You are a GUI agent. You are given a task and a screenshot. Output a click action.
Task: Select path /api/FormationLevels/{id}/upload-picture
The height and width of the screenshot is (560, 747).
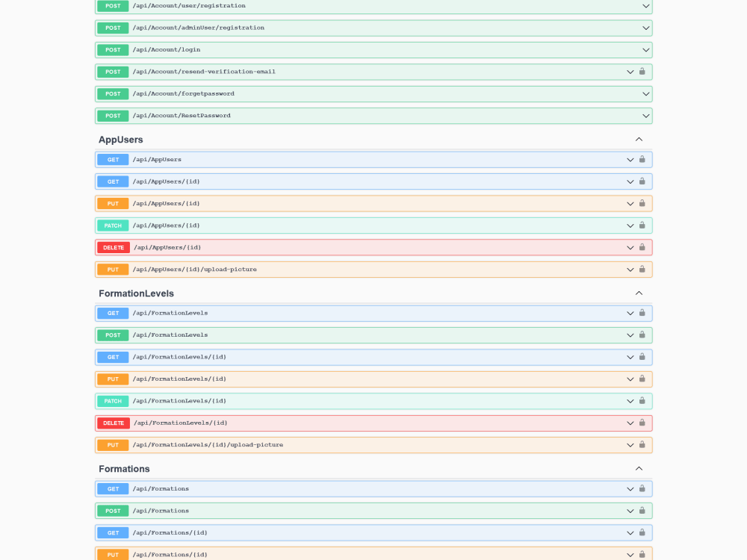[208, 445]
